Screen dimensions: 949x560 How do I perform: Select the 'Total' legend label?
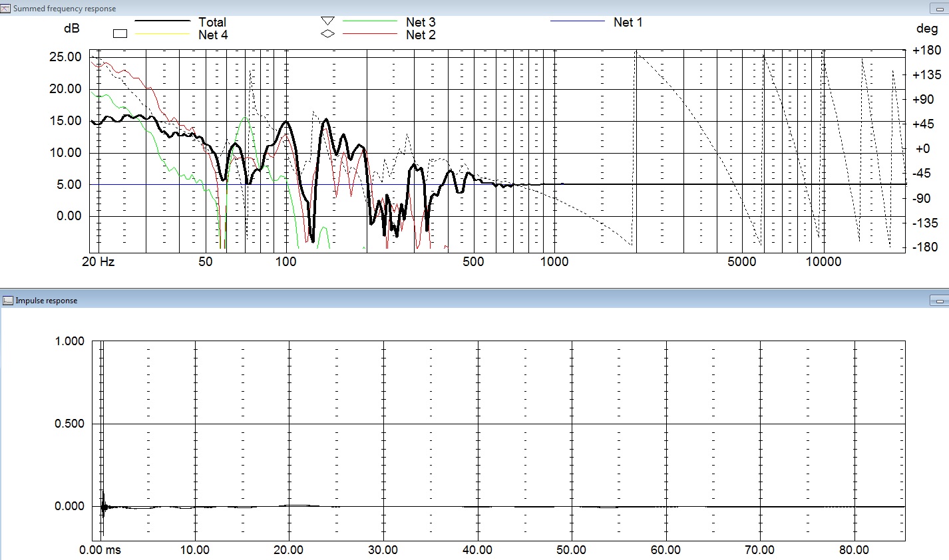point(212,22)
